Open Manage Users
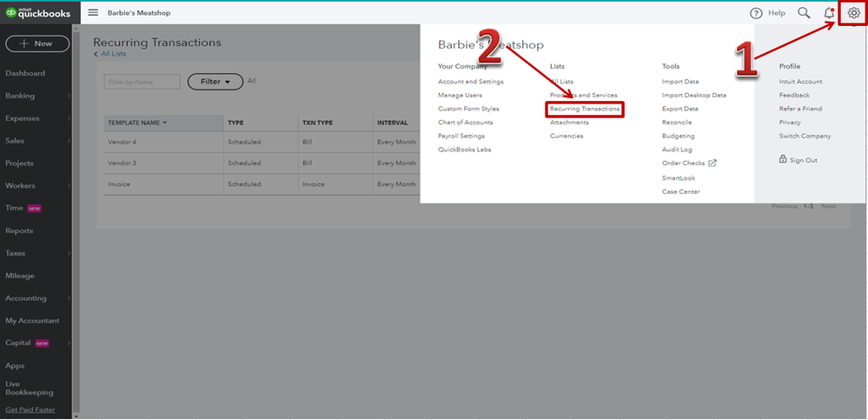This screenshot has width=868, height=420. (460, 96)
